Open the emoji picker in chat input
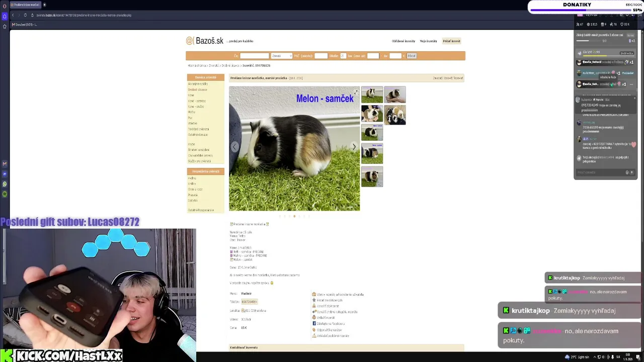 pyautogui.click(x=627, y=172)
